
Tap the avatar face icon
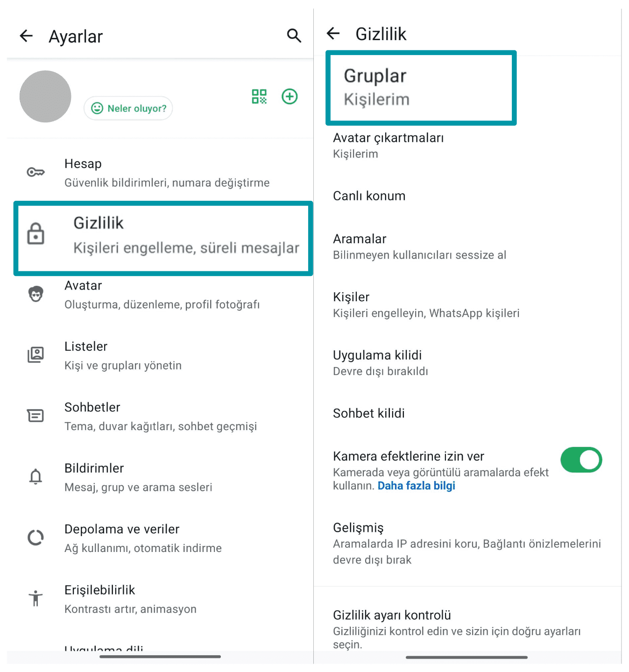point(36,294)
